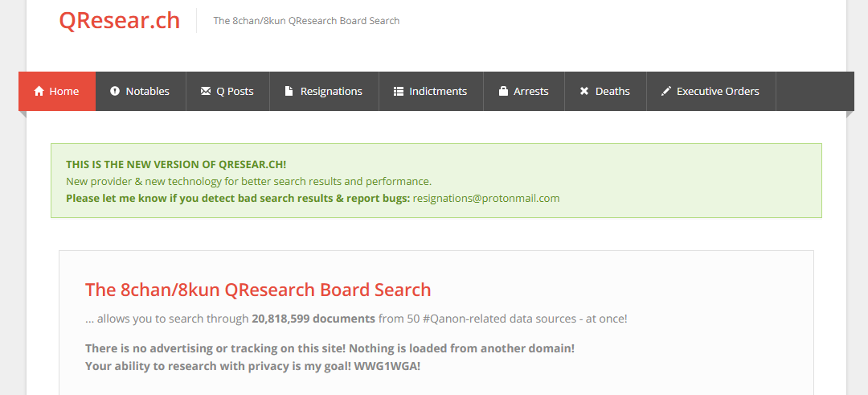Open the Notables menu item
This screenshot has width=868, height=395.
tap(141, 92)
